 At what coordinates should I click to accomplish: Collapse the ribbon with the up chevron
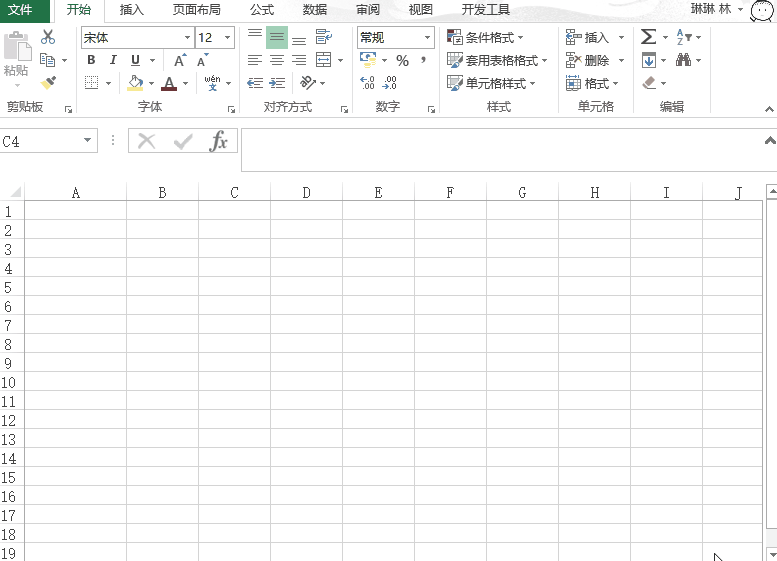pos(769,110)
